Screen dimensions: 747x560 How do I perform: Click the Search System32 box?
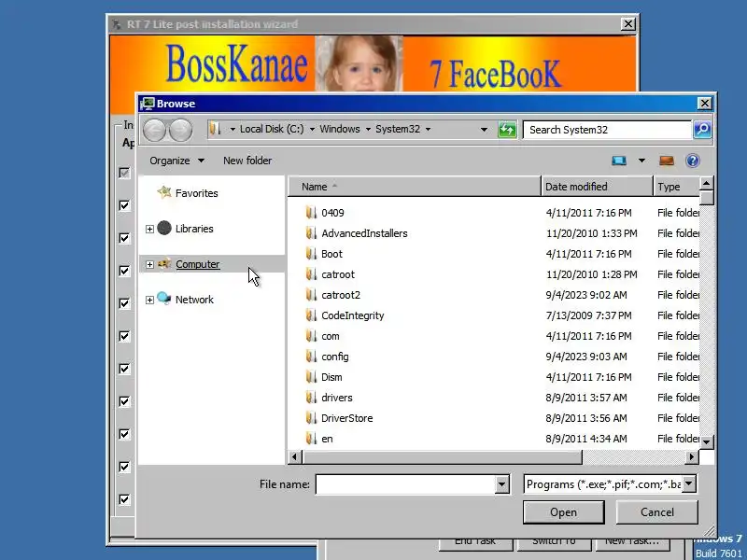608,130
